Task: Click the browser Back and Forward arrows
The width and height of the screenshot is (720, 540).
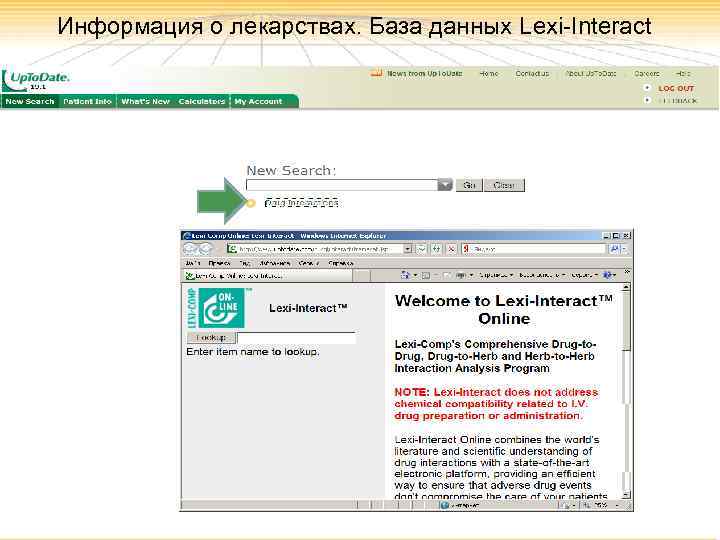Action: pyautogui.click(x=198, y=249)
